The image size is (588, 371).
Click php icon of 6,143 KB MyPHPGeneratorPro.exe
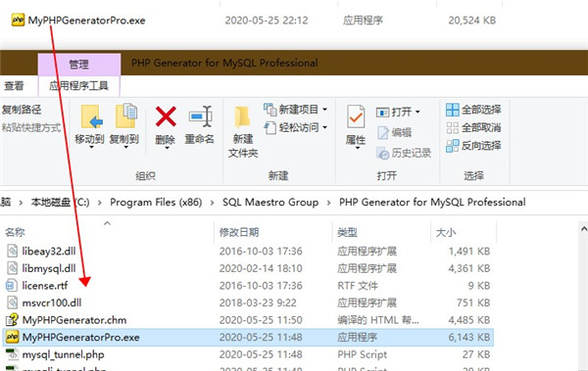coord(12,337)
